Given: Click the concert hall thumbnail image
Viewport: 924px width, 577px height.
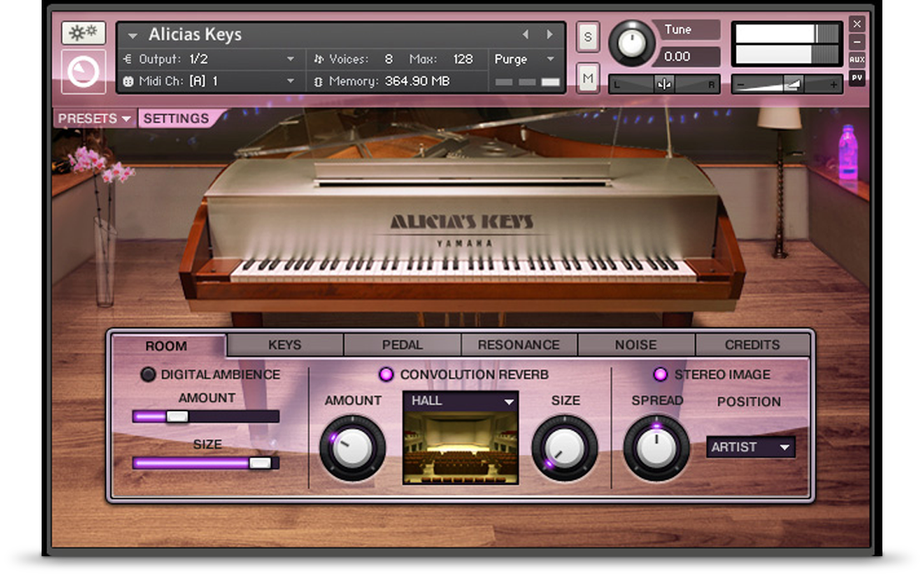Looking at the screenshot, I should 461,447.
